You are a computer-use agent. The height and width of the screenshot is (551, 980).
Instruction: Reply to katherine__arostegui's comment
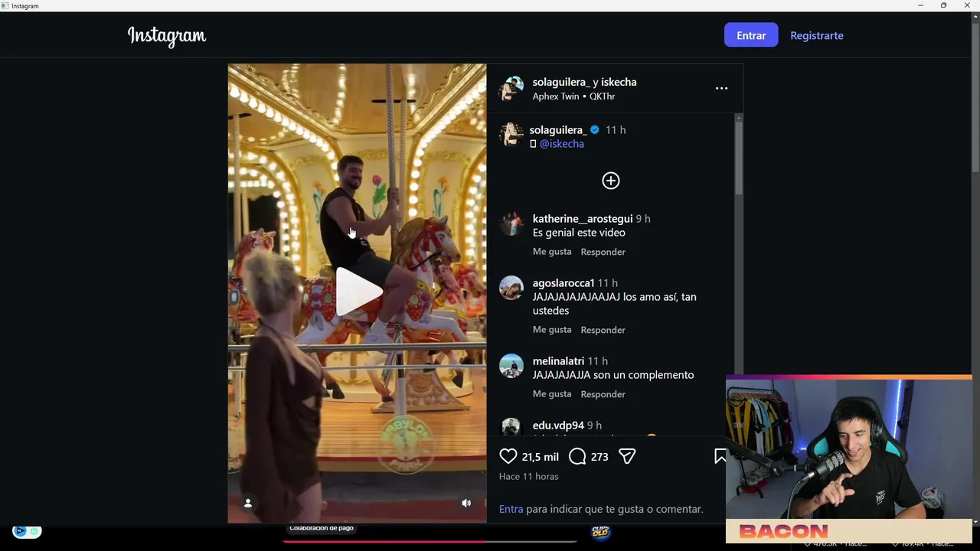tap(603, 252)
